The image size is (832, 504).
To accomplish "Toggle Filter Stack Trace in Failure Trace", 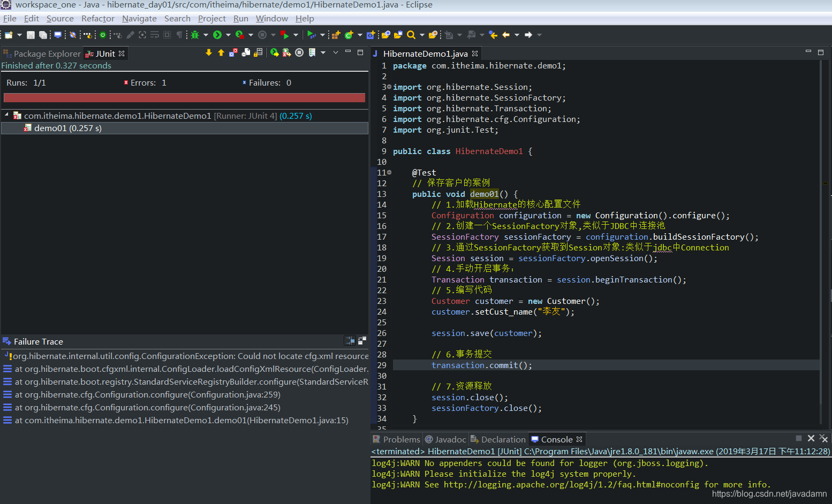I will click(350, 340).
